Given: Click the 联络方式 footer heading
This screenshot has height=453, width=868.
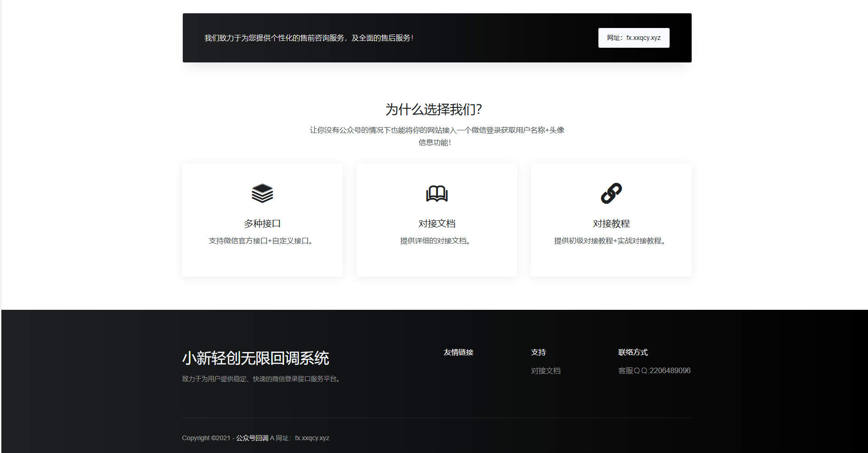Looking at the screenshot, I should [x=633, y=352].
